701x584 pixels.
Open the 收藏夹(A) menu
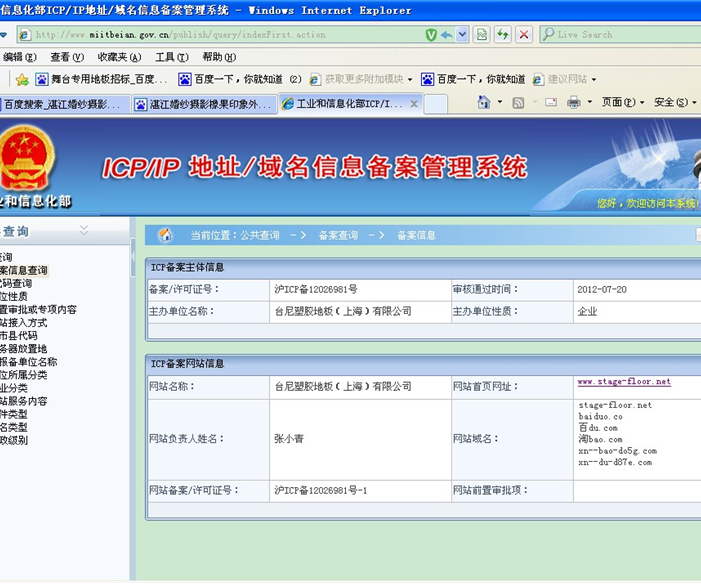point(119,57)
